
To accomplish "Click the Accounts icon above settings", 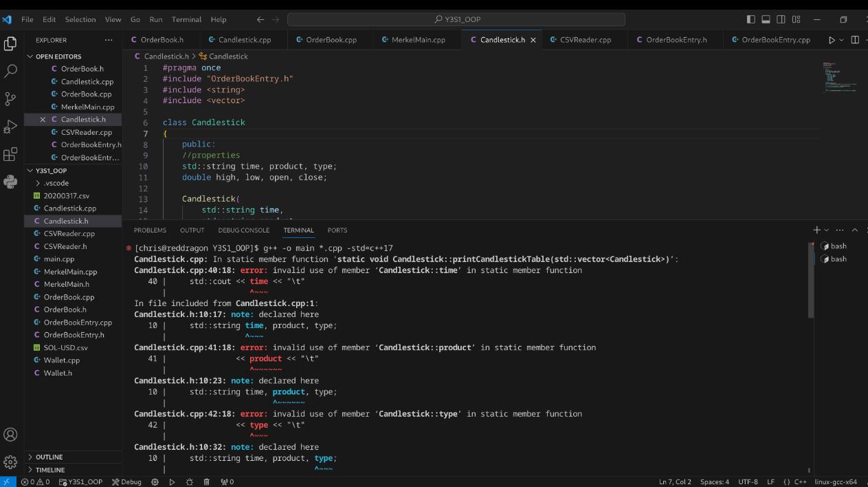I will pyautogui.click(x=10, y=435).
